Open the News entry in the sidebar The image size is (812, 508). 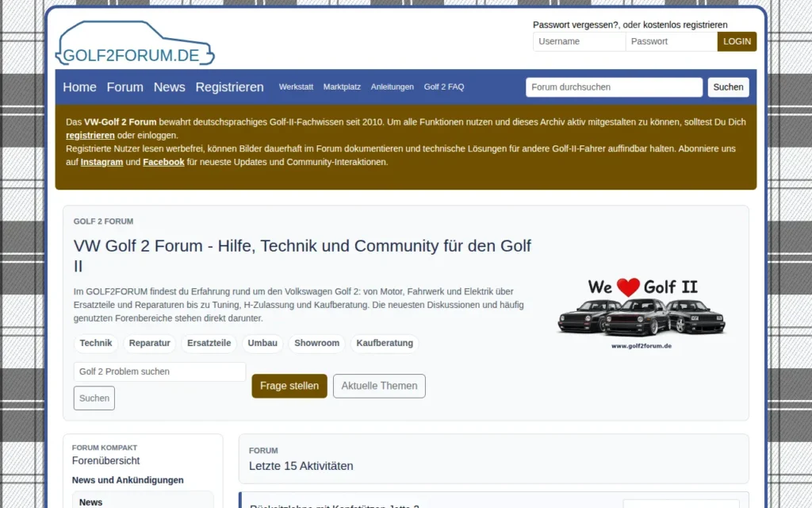pyautogui.click(x=90, y=502)
